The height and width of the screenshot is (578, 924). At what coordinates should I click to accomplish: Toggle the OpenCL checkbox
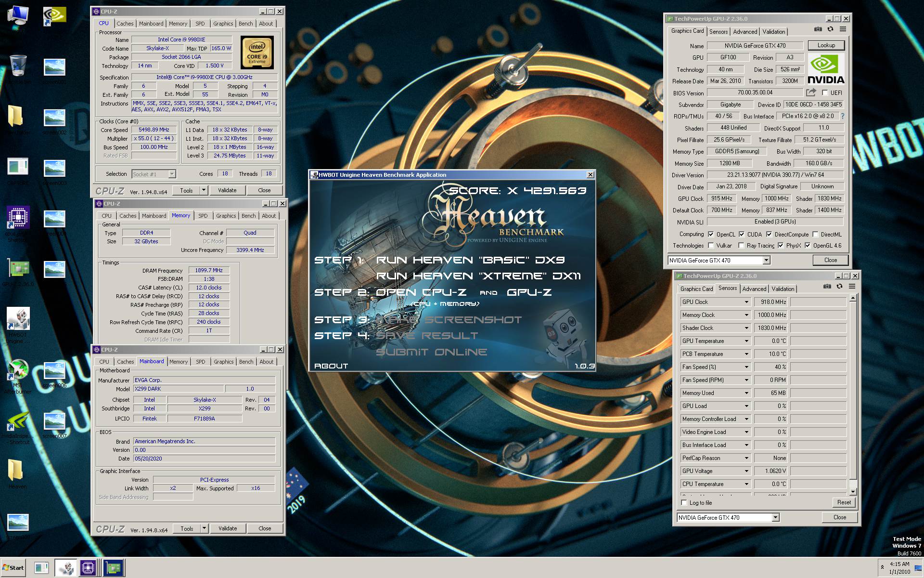[x=711, y=235]
